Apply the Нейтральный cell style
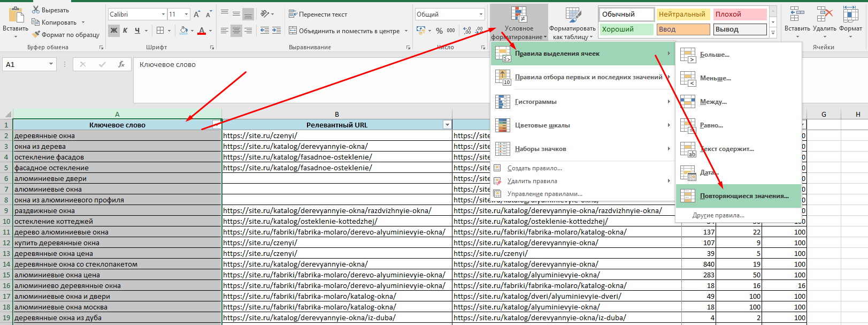This screenshot has width=868, height=325. coord(683,14)
